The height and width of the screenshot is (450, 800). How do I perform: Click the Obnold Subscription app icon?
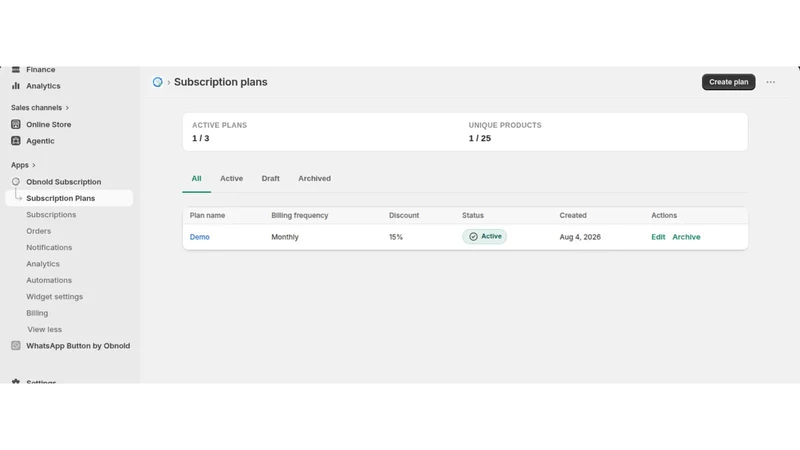click(16, 182)
